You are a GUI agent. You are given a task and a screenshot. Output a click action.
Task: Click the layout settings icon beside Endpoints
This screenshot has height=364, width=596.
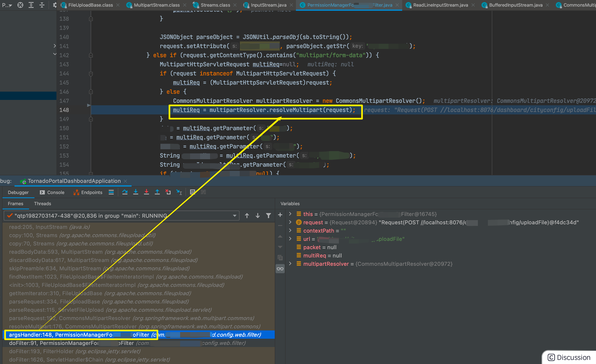coord(111,192)
